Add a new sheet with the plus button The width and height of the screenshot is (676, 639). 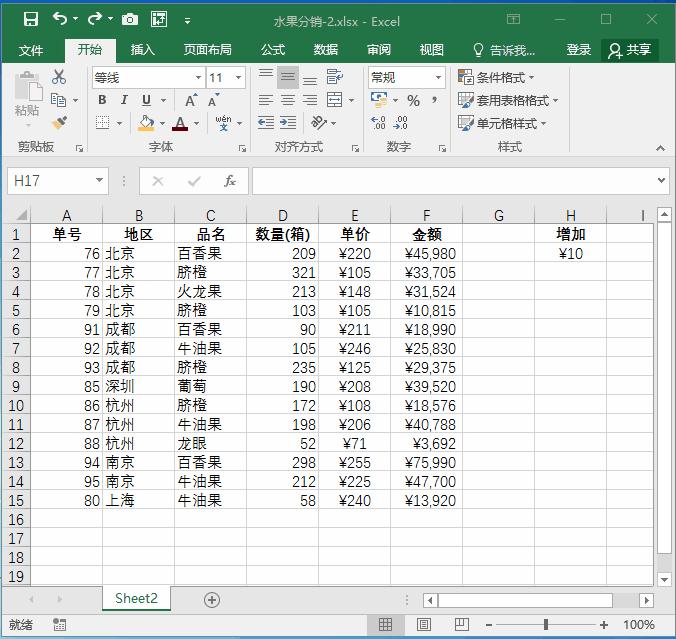pos(212,599)
